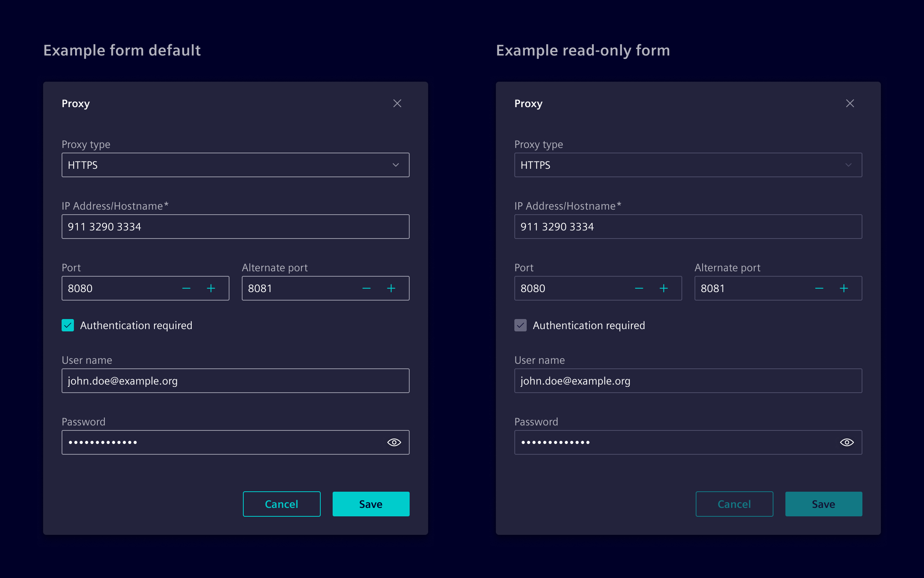This screenshot has width=924, height=578.
Task: Click plus icon for read-only Port field
Action: pyautogui.click(x=663, y=288)
